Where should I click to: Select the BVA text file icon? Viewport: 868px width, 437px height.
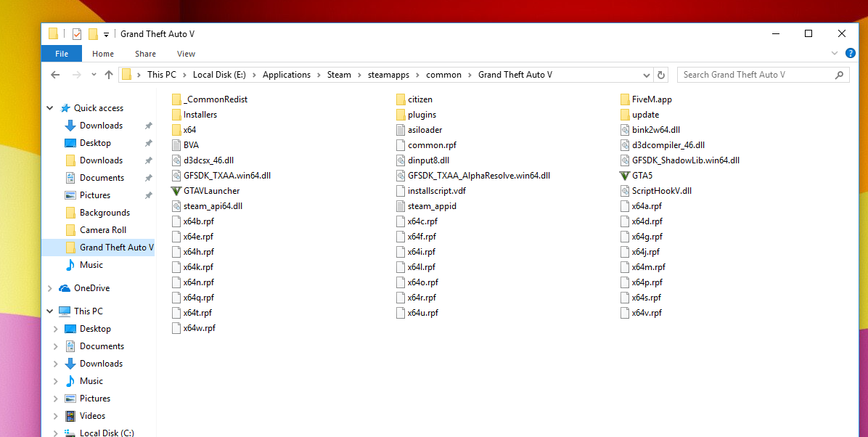tap(176, 145)
